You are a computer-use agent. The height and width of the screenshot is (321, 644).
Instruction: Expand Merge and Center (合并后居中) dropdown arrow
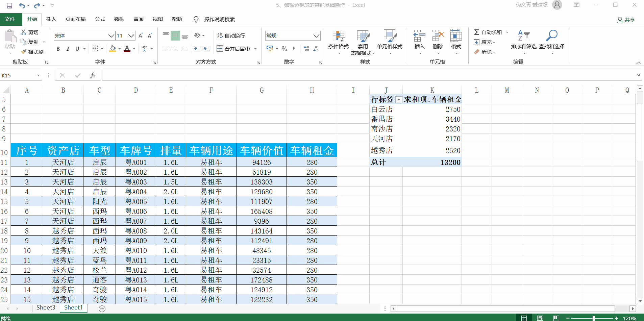click(x=255, y=49)
